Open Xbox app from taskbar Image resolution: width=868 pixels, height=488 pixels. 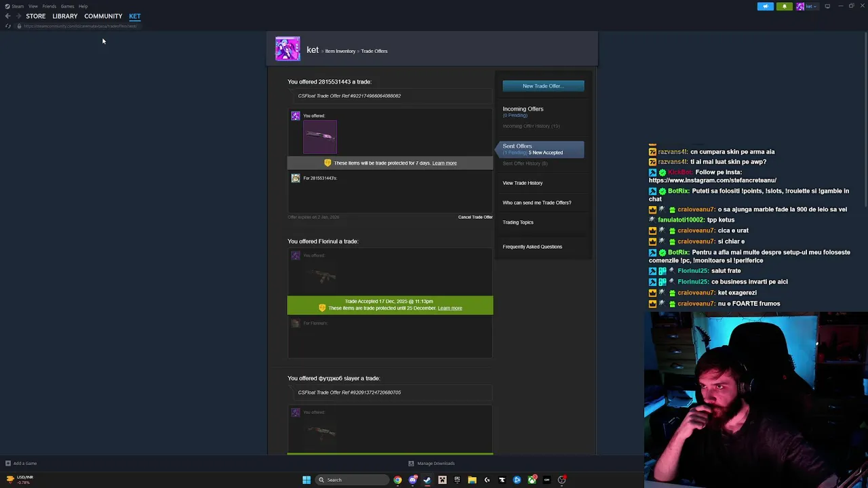(532, 480)
